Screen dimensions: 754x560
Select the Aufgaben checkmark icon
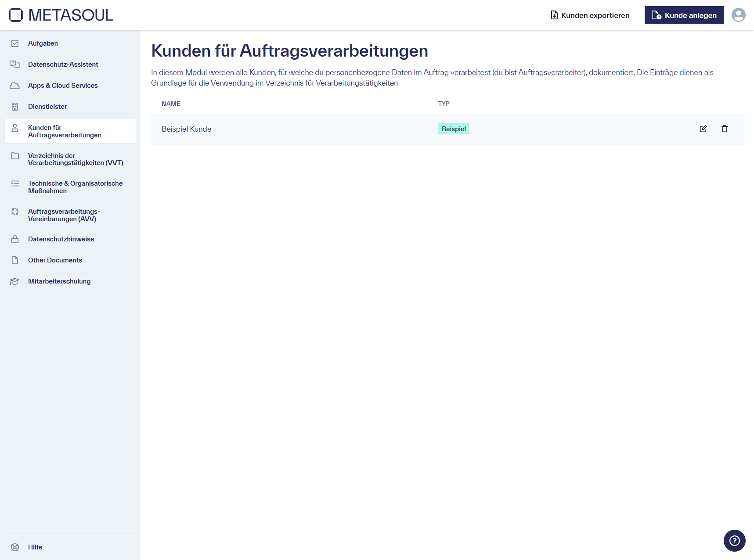coord(14,43)
